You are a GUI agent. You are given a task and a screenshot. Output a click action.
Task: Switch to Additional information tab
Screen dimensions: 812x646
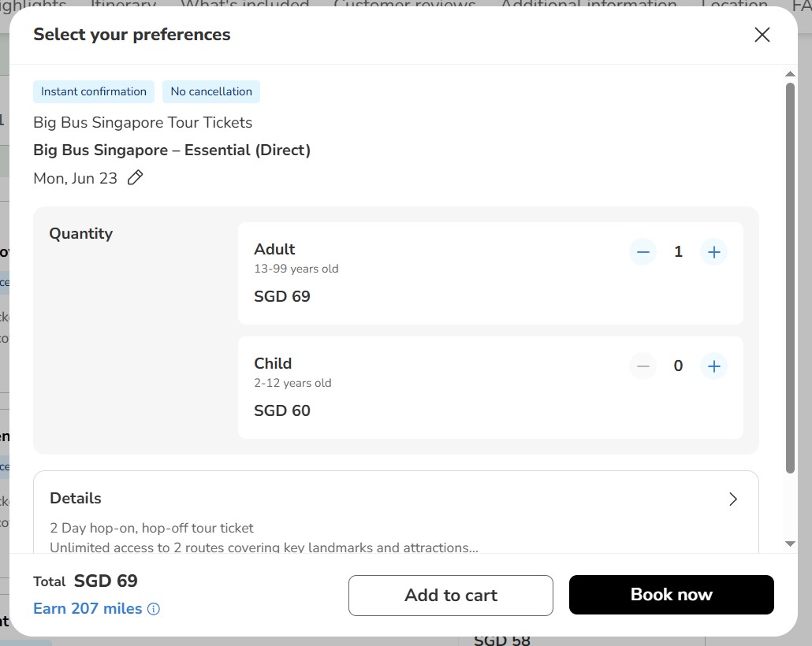[588, 4]
